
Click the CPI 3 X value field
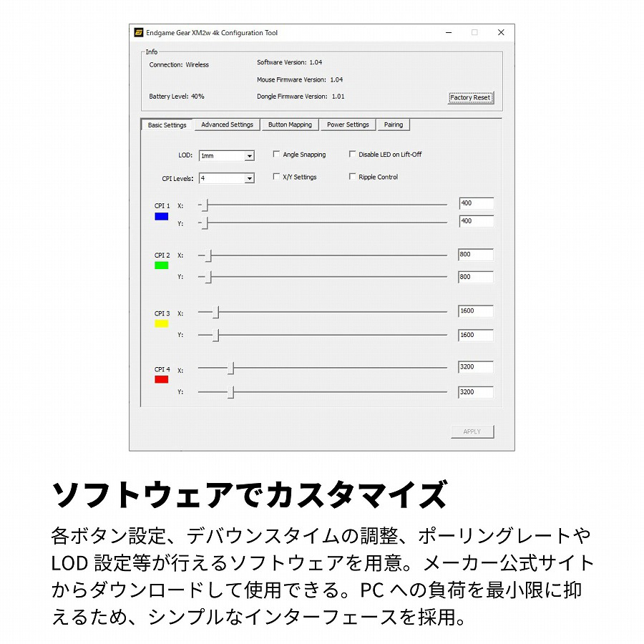(x=476, y=311)
